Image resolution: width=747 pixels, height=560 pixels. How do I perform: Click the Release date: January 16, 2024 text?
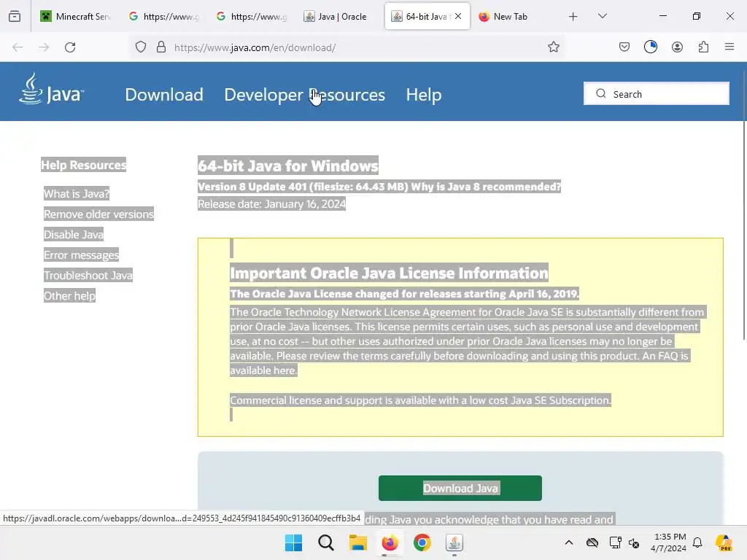(x=271, y=204)
